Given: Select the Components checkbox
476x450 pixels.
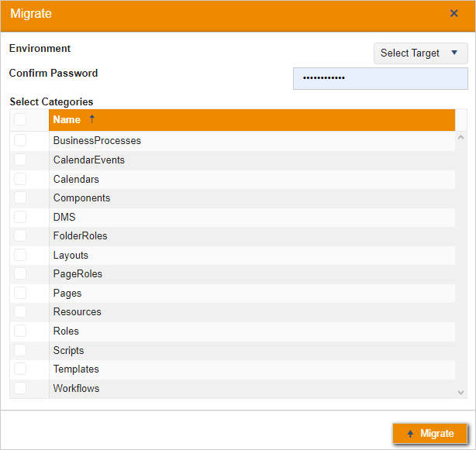Looking at the screenshot, I should tap(20, 198).
